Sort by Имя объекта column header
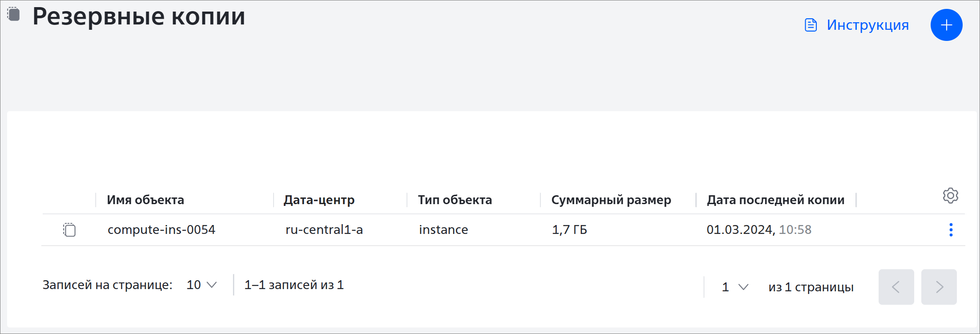The image size is (980, 334). pyautogui.click(x=145, y=200)
